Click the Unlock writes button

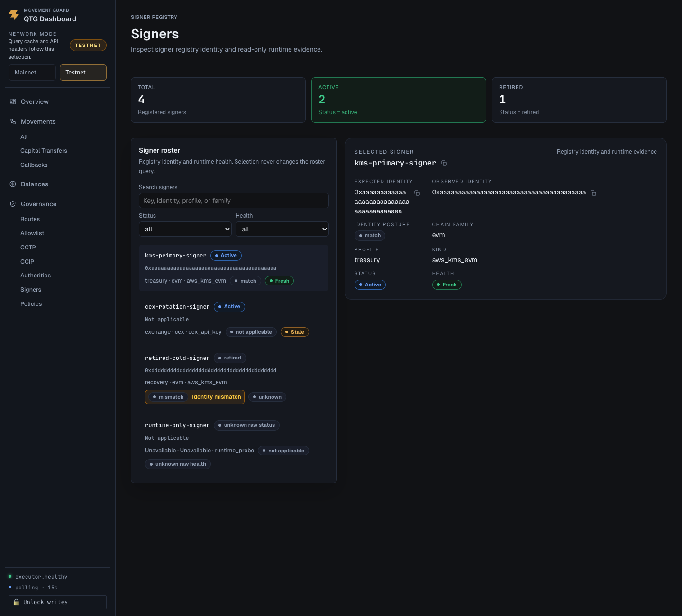[57, 602]
